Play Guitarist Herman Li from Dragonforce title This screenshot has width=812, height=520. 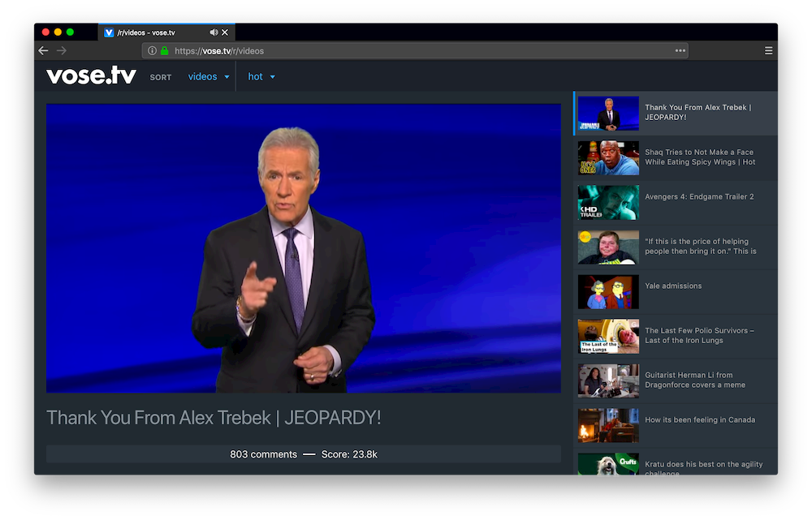(695, 380)
